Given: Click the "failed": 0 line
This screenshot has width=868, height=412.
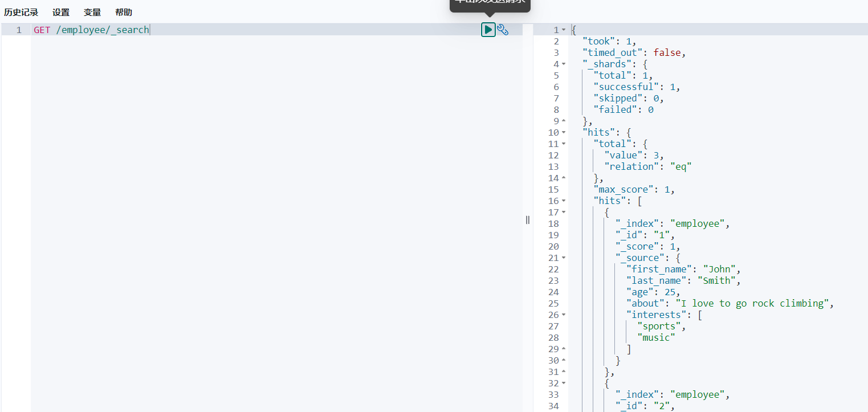Looking at the screenshot, I should point(624,109).
